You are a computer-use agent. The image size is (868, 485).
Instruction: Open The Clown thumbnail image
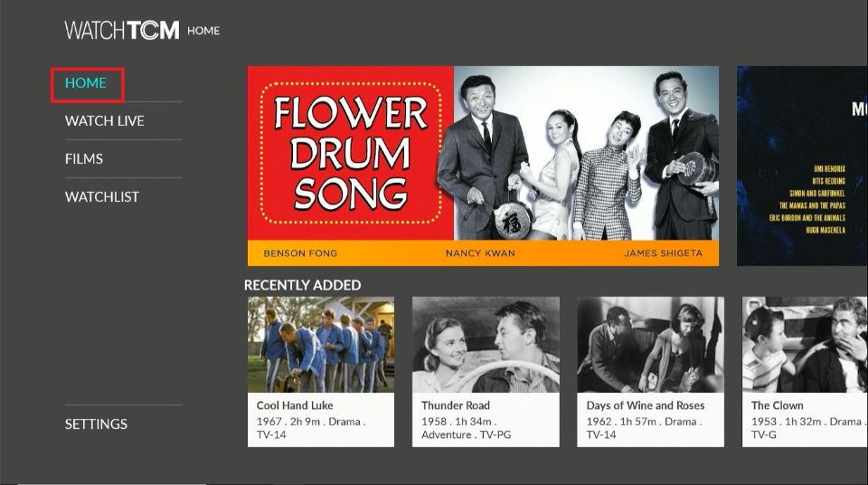coord(805,344)
